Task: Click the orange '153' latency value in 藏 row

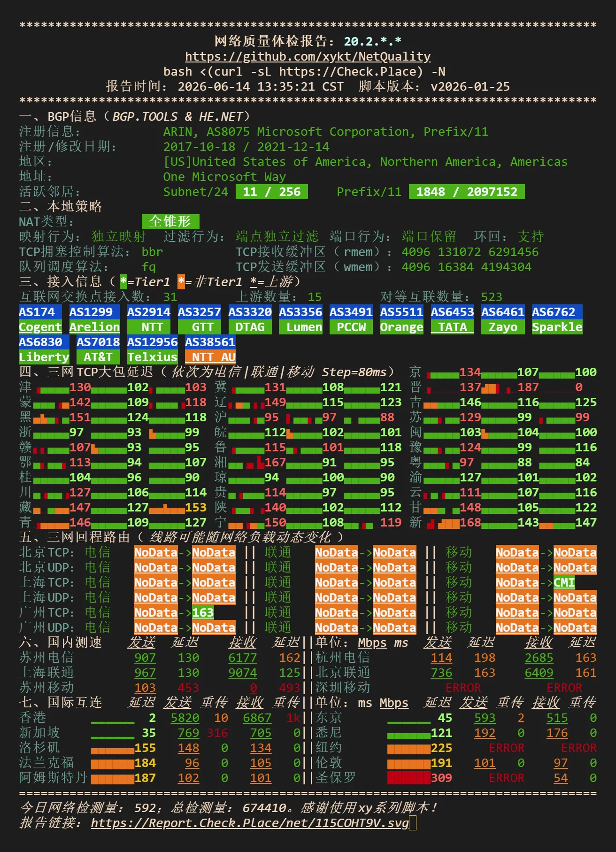Action: (196, 507)
